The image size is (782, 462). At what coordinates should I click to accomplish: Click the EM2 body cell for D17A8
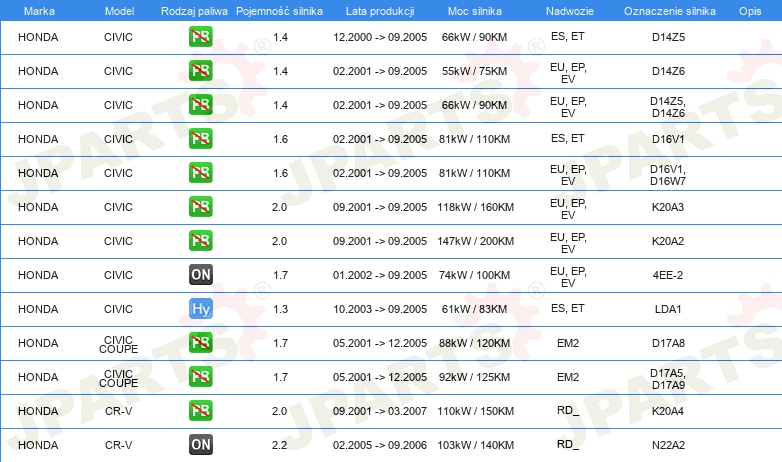pyautogui.click(x=568, y=343)
